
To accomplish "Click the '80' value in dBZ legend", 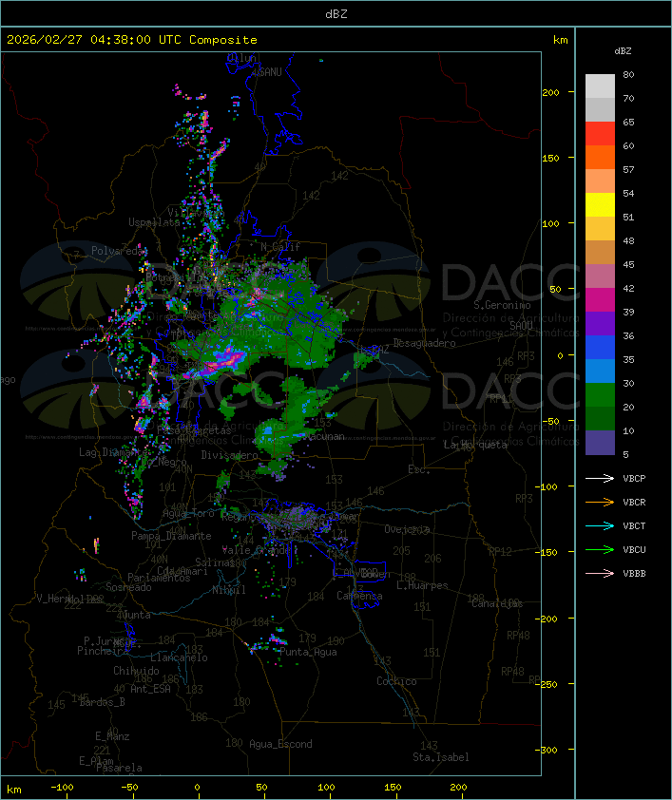I will point(628,74).
